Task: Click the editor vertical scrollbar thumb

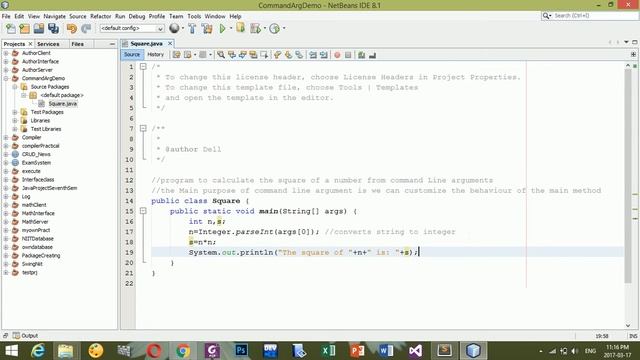Action: [628, 176]
